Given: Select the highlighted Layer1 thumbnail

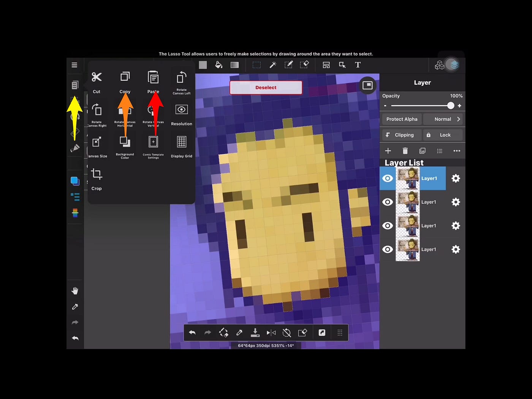Looking at the screenshot, I should coord(408,178).
